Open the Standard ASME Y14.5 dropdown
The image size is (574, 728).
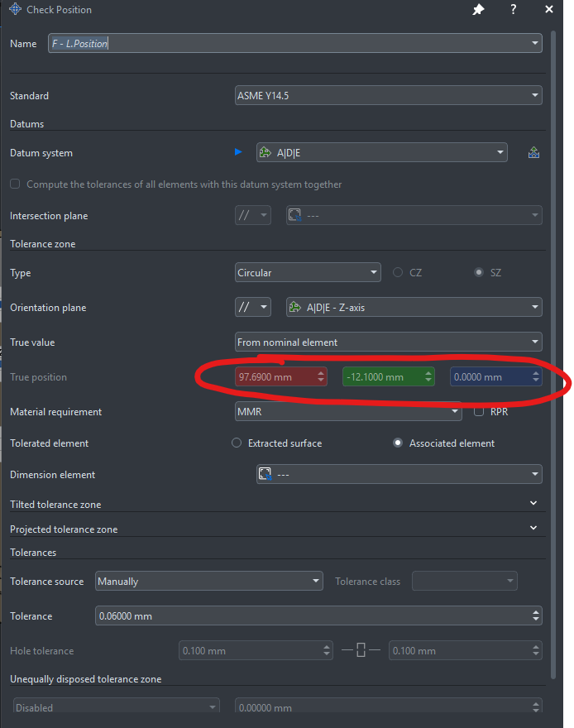389,96
